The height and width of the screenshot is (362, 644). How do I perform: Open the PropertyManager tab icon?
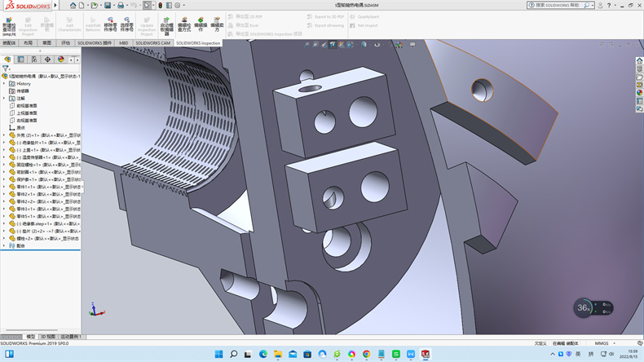click(x=21, y=60)
